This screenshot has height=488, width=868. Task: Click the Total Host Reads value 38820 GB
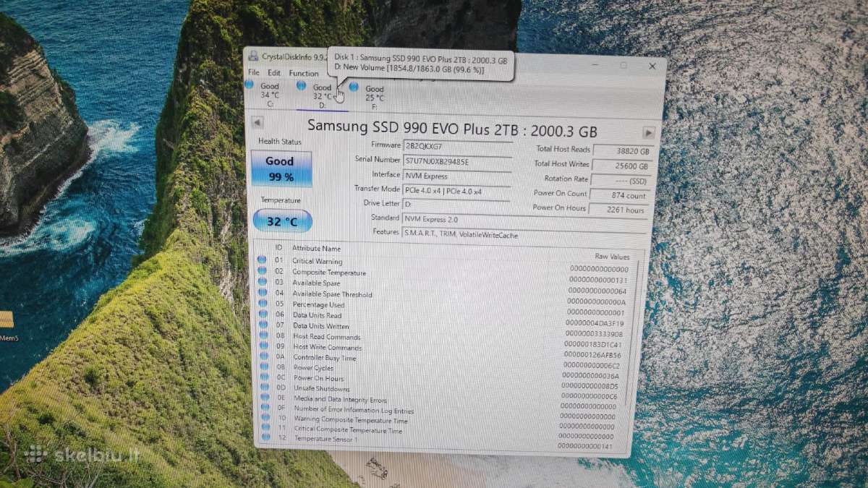coord(622,151)
